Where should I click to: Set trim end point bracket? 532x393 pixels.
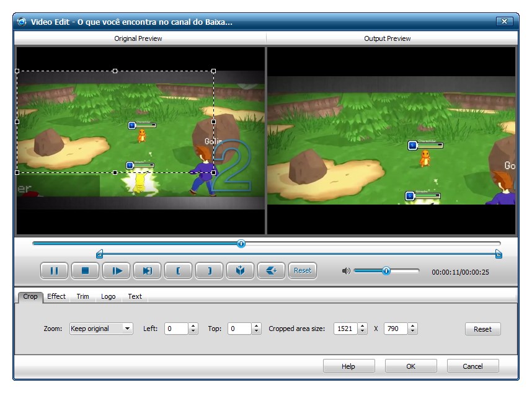210,271
